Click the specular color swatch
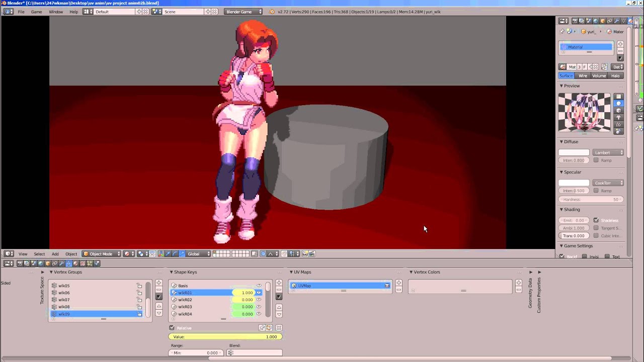This screenshot has width=644, height=362. 574,183
